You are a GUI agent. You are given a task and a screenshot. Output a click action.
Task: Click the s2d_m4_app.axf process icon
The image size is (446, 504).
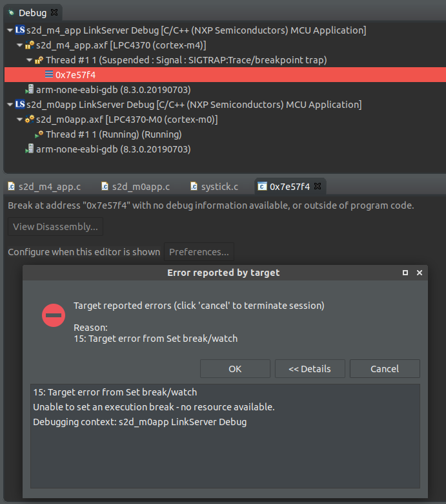pyautogui.click(x=30, y=45)
